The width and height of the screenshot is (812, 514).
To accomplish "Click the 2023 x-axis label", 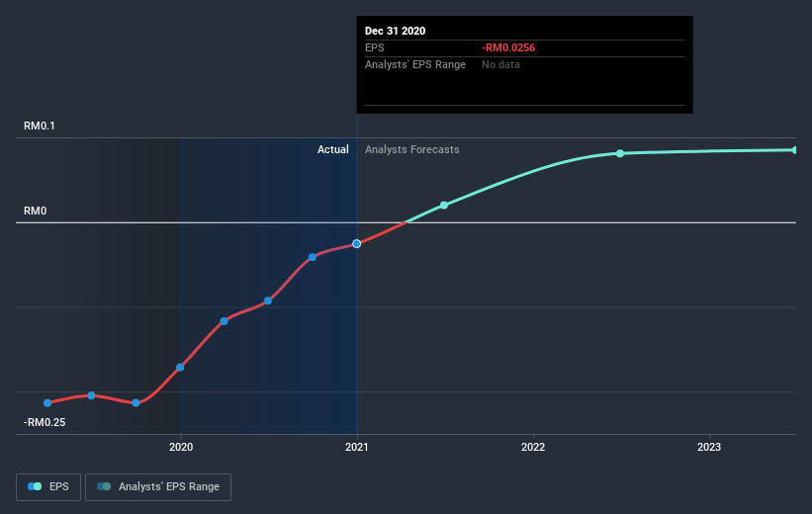I will [x=709, y=447].
